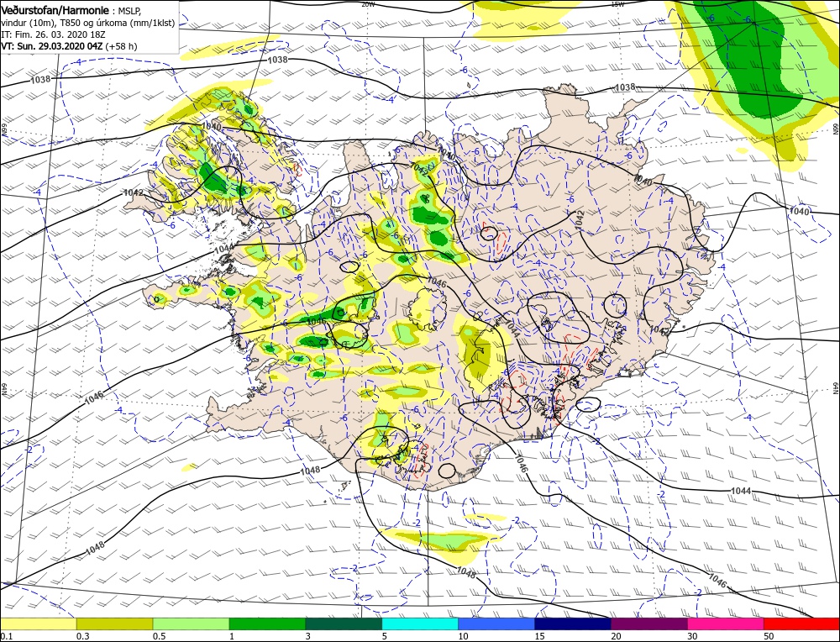Select the purple 20 mm legend swatch
The width and height of the screenshot is (840, 642).
pos(649,624)
